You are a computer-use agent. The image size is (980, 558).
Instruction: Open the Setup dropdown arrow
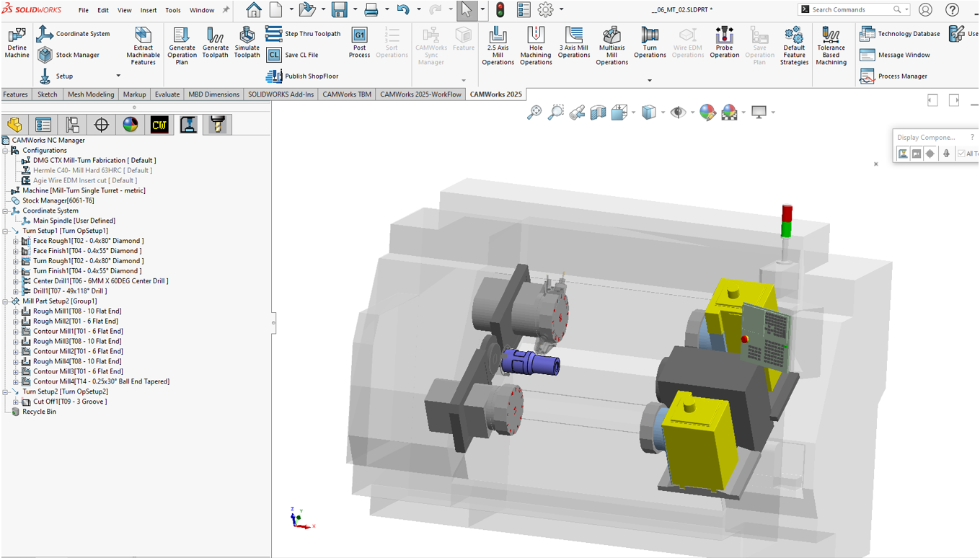pyautogui.click(x=118, y=76)
